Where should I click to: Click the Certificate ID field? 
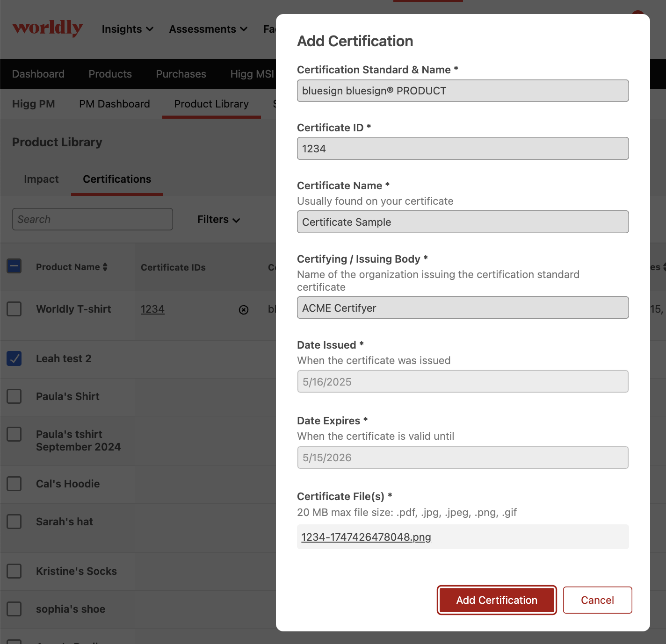pyautogui.click(x=463, y=149)
